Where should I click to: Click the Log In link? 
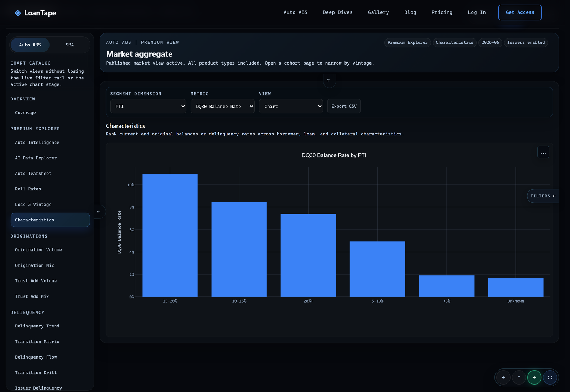[x=477, y=12]
